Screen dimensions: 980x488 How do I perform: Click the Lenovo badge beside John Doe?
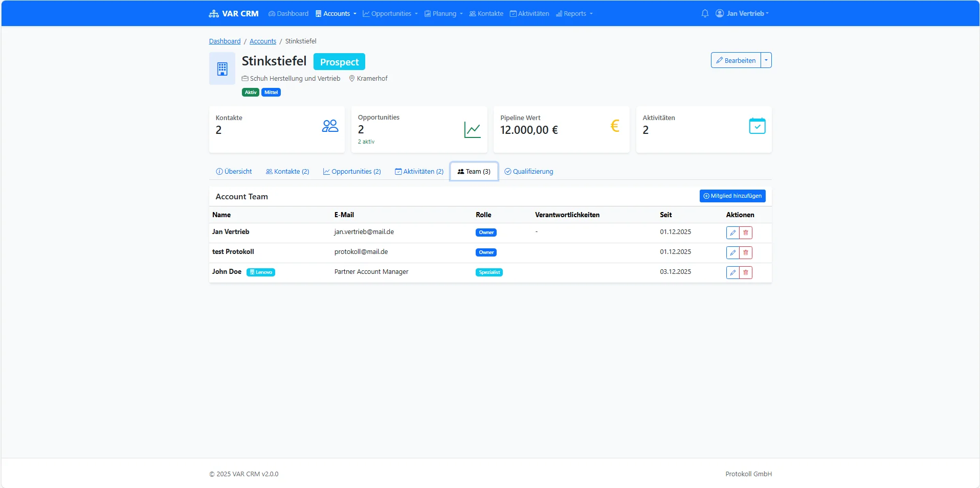[261, 272]
